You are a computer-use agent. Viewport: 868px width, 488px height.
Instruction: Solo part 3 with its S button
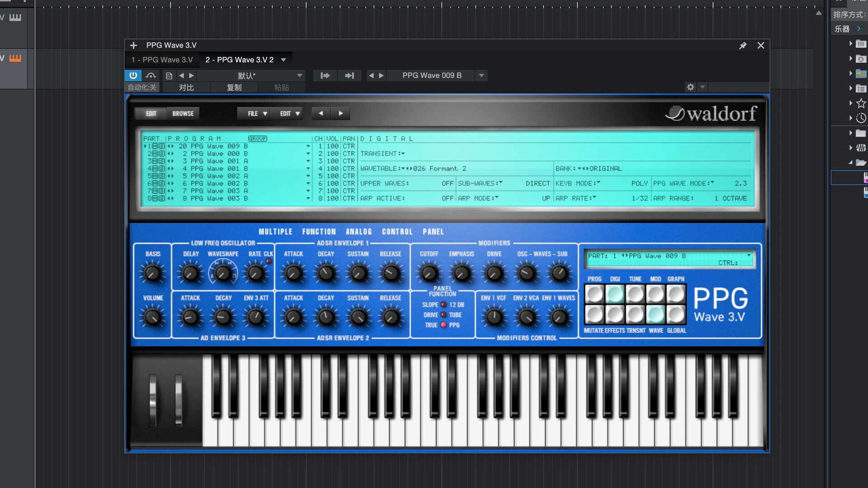tap(161, 161)
